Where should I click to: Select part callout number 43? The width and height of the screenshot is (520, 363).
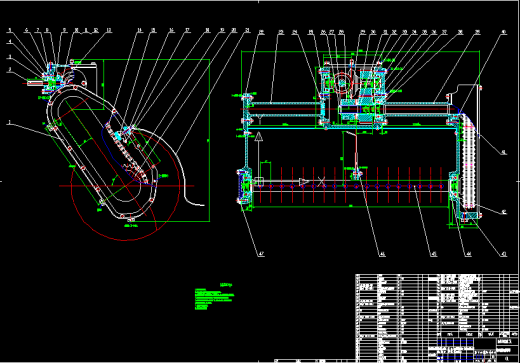coord(504,254)
